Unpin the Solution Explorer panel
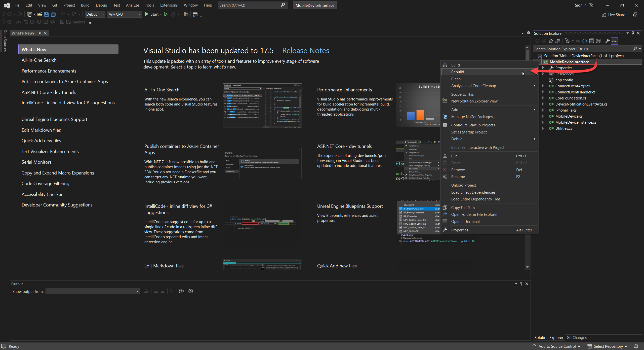Screen dimensions: 644x350 (x=633, y=33)
